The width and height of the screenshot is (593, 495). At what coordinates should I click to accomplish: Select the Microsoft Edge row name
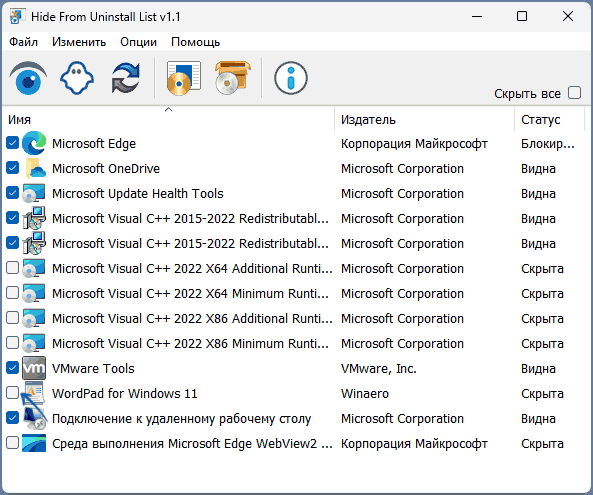(94, 144)
